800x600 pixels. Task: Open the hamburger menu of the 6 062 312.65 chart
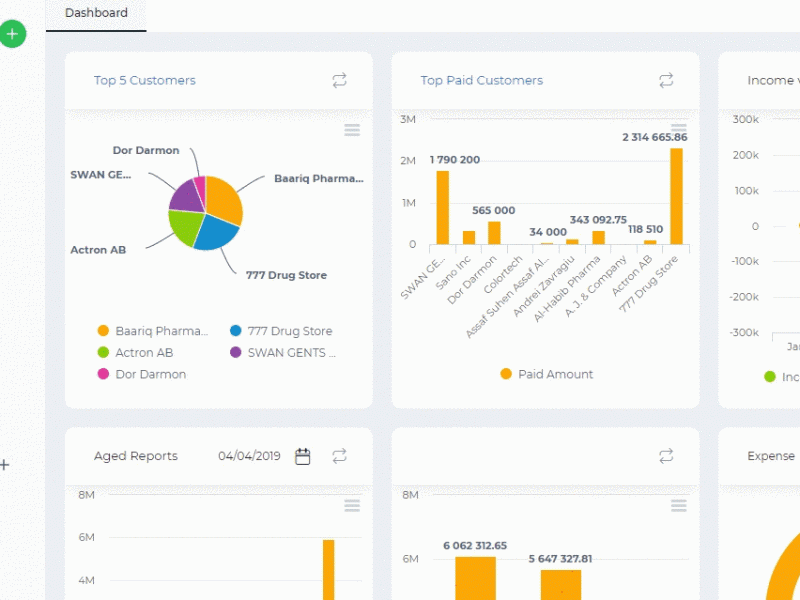pos(679,506)
